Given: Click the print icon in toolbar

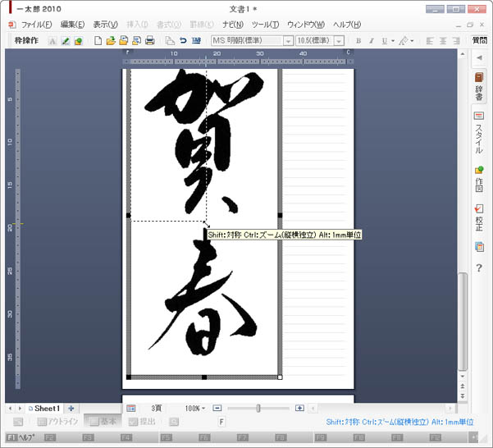Looking at the screenshot, I should (x=149, y=40).
